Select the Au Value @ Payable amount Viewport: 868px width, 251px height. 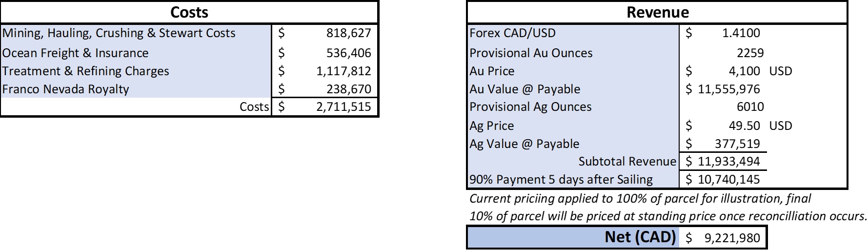tap(728, 89)
